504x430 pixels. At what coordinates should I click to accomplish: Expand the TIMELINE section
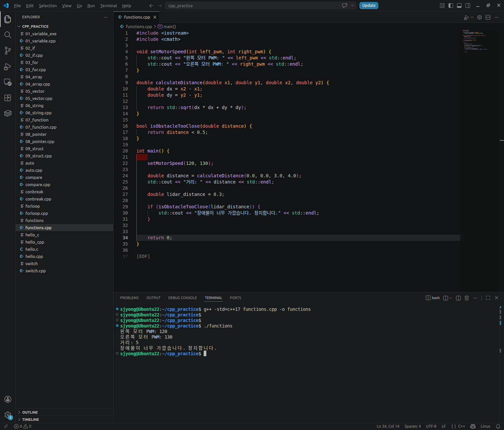coord(65,420)
